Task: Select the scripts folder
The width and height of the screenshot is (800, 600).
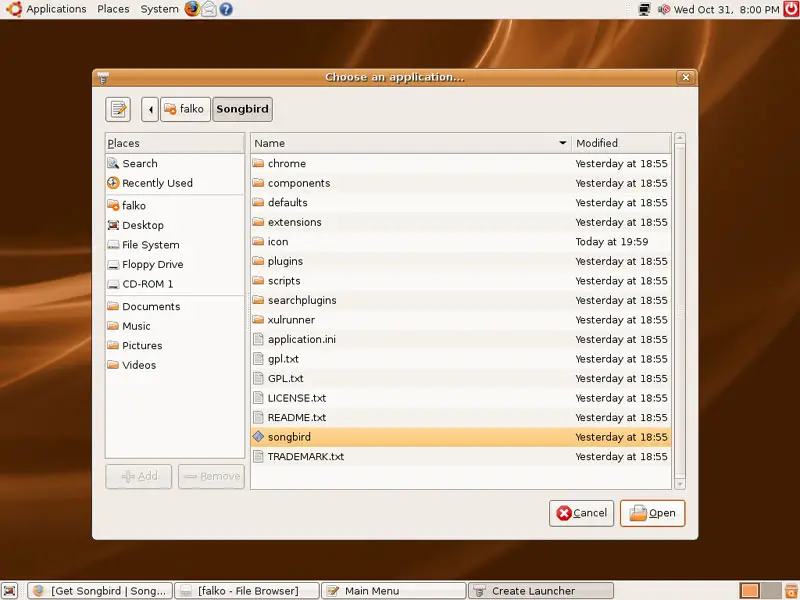Action: pyautogui.click(x=461, y=281)
